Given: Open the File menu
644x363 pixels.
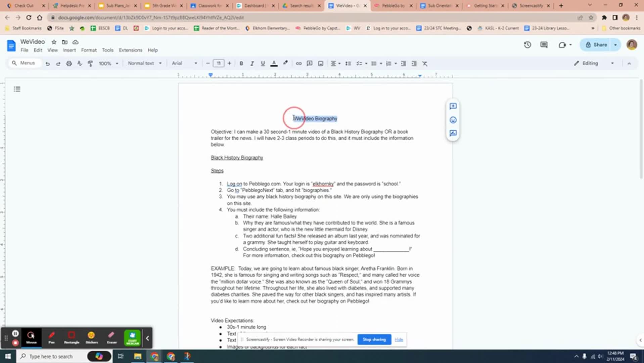Looking at the screenshot, I should (x=25, y=50).
